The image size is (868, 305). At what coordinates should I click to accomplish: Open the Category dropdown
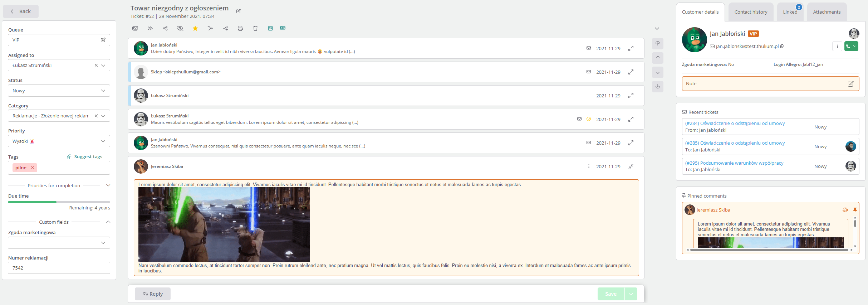click(x=103, y=116)
